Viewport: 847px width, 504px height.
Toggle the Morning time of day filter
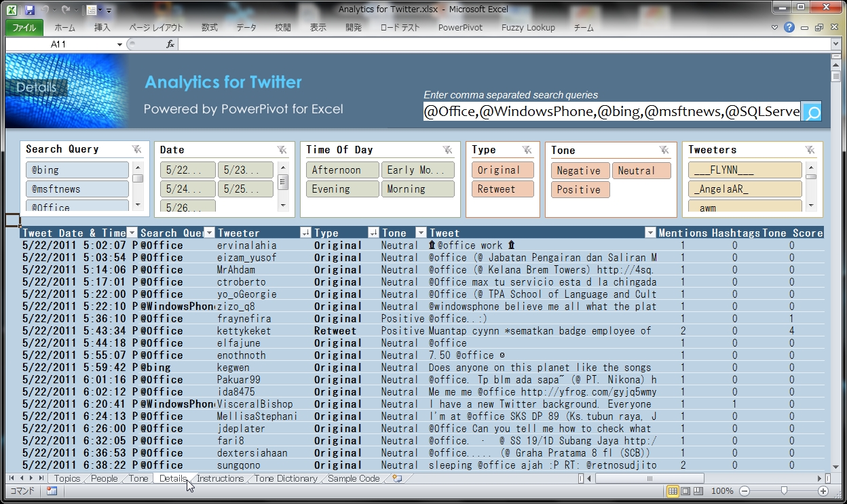pos(418,189)
